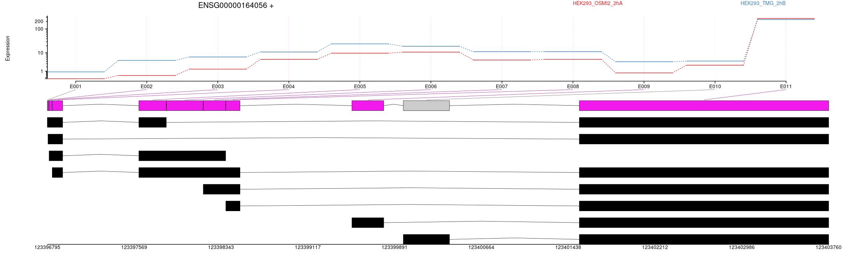Viewport: 868px width, 253px height.
Task: Click exon label E004
Action: point(289,86)
